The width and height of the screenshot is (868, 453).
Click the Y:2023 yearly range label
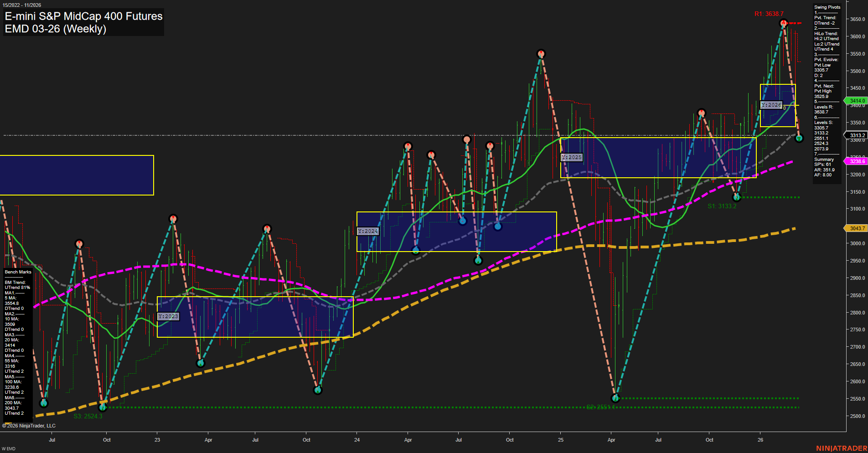168,316
